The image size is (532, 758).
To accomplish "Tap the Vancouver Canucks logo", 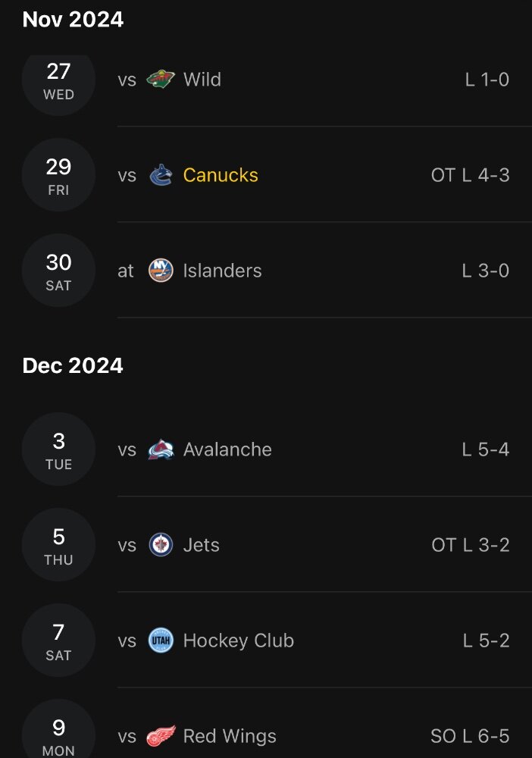I will click(161, 175).
